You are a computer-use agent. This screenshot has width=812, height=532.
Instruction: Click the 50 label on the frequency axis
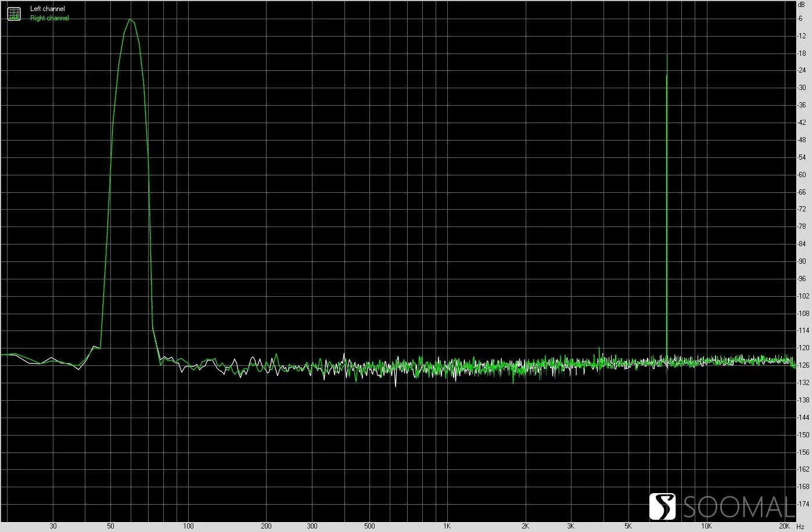110,526
